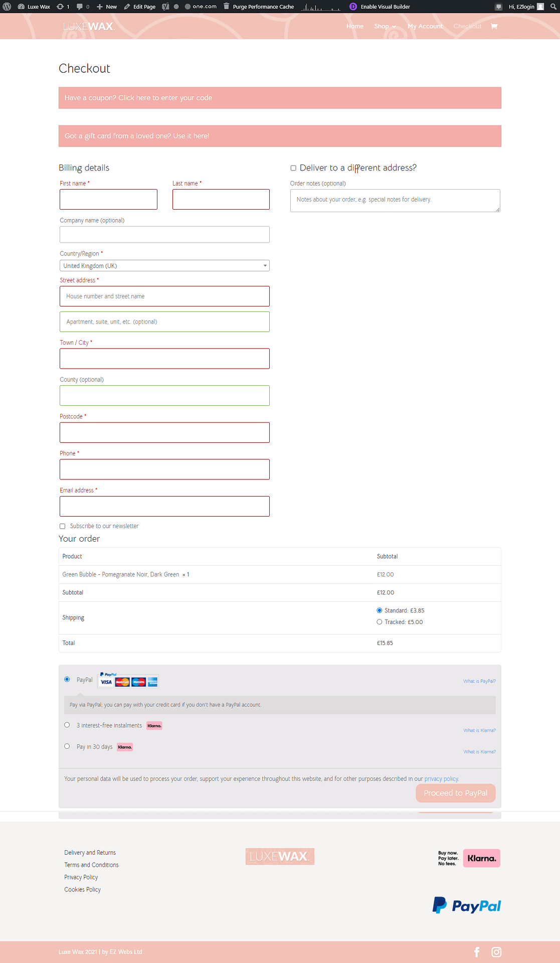Open My Account in the header menu
This screenshot has height=963, width=560.
coord(425,26)
